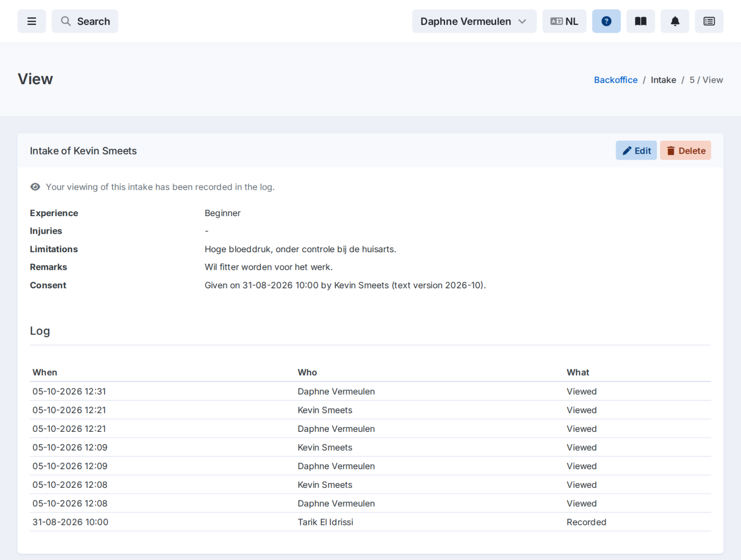Select log timestamp 31-08-2026 10:00

pyautogui.click(x=70, y=522)
